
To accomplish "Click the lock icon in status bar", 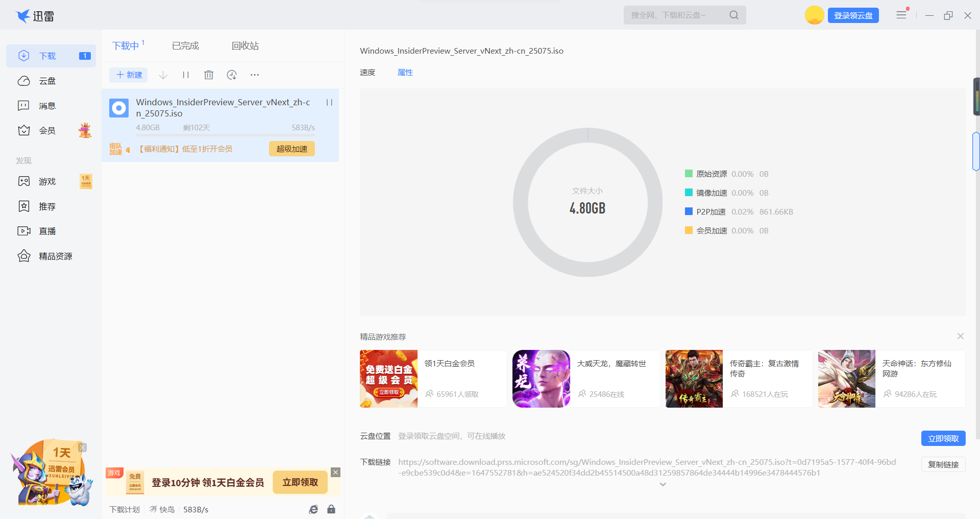I will coord(331,509).
